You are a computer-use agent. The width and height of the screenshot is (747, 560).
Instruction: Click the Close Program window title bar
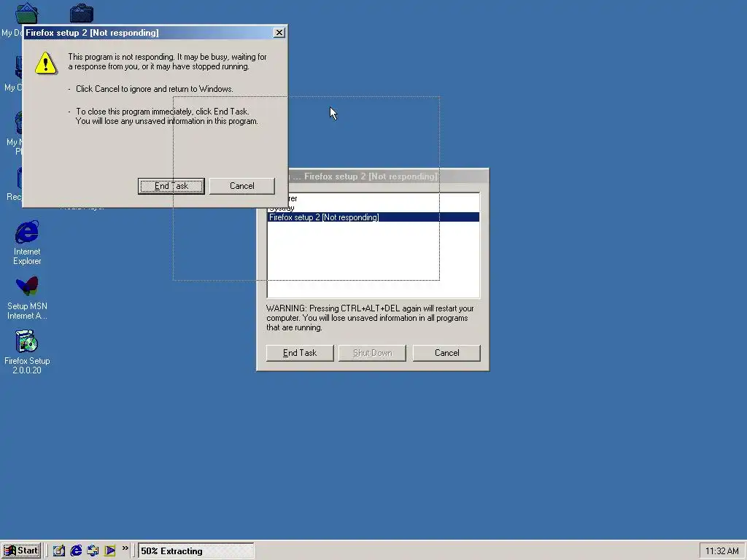point(388,176)
